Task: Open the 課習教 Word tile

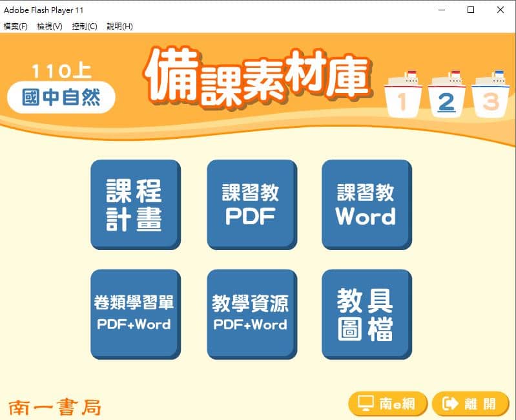Action: tap(367, 205)
